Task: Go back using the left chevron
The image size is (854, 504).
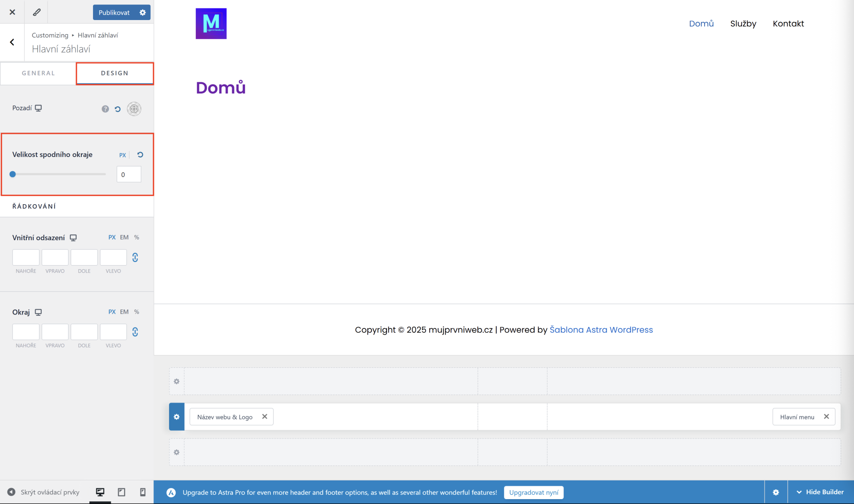Action: (12, 42)
